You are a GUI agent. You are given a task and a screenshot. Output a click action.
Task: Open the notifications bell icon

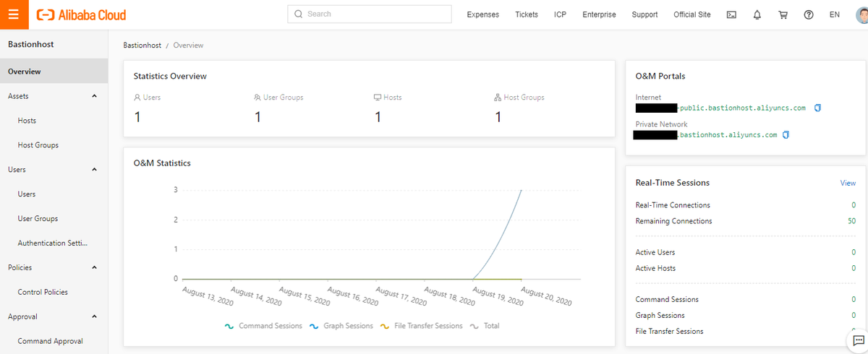pos(757,14)
